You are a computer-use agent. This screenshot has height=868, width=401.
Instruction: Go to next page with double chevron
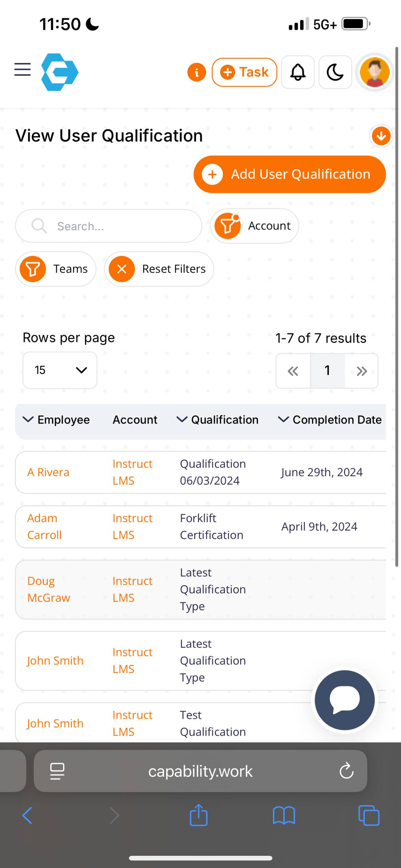pos(361,371)
